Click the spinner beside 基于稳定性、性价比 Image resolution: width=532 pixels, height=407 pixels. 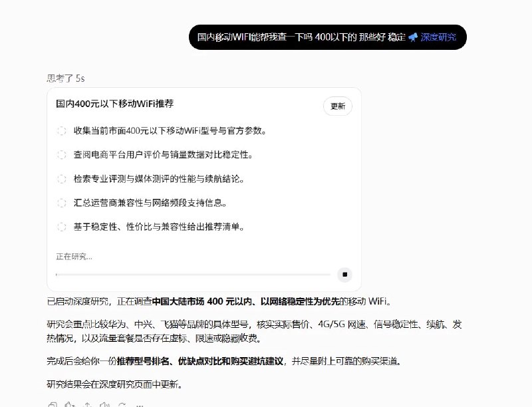tap(61, 227)
